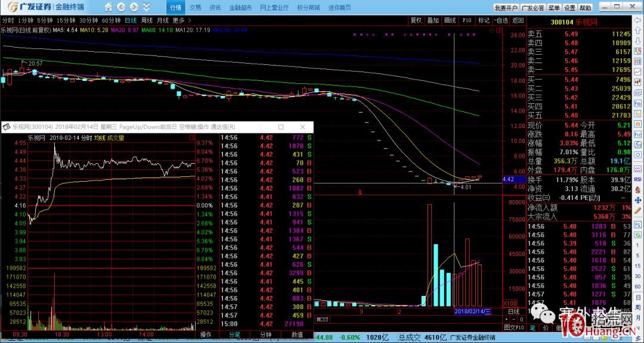This screenshot has height=343, width=644.
Task: Open the colored grid icon in the right sidebar
Action: point(638,61)
